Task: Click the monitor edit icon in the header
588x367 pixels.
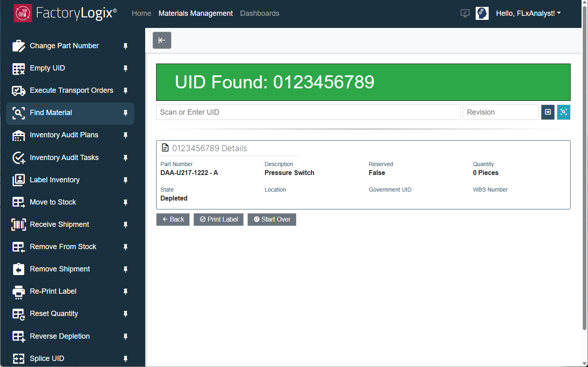Action: [465, 13]
